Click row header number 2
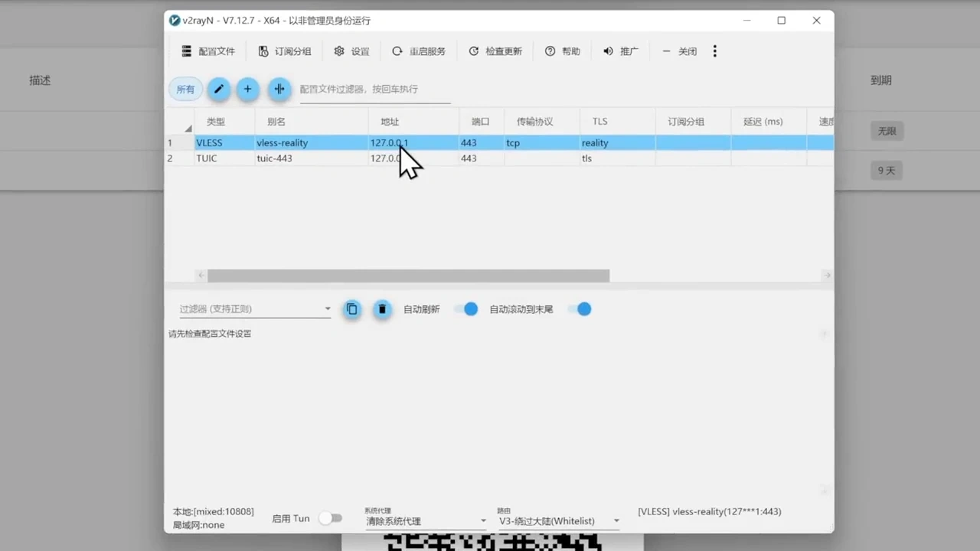980x551 pixels. 179,158
